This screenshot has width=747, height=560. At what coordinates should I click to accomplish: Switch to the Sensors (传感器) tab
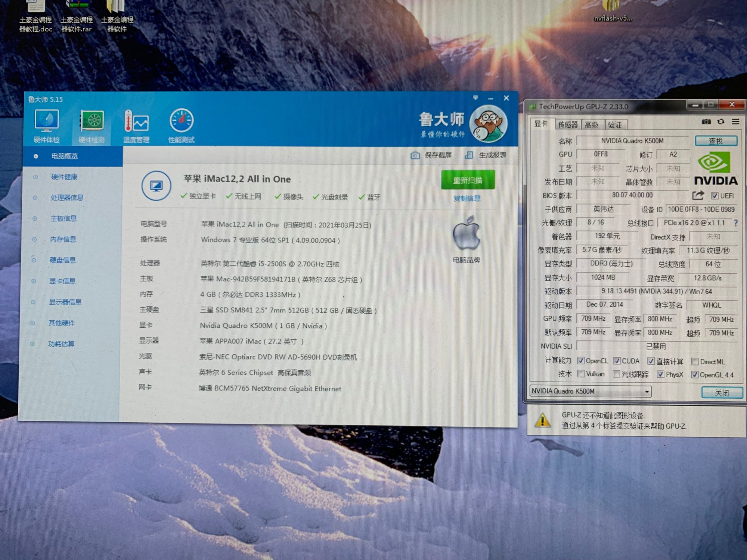coord(568,125)
